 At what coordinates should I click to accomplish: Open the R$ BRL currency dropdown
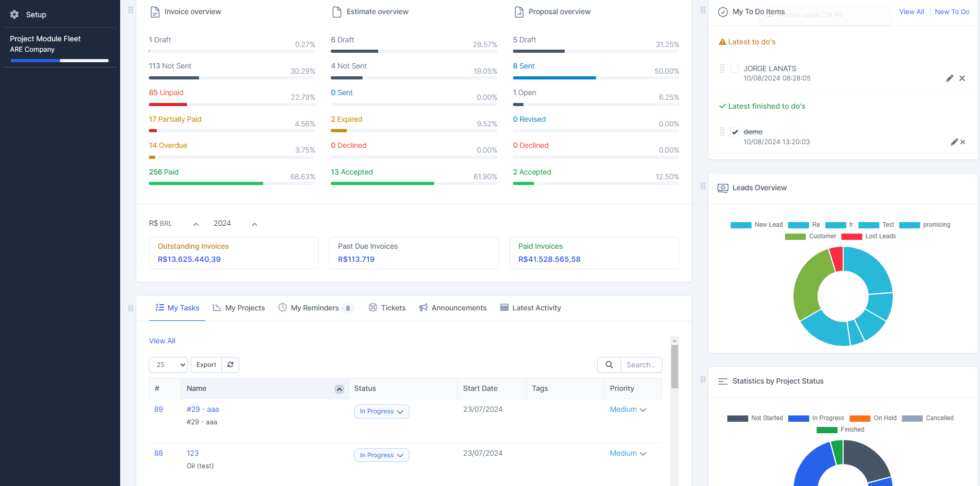tap(174, 224)
